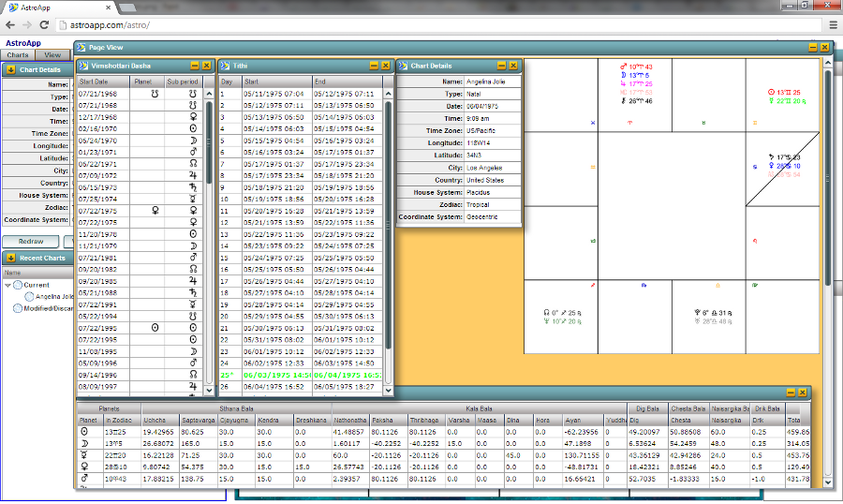Viewport: 843px width, 504px height.
Task: Collapse the Recent Charts panel arrow
Action: pyautogui.click(x=10, y=258)
